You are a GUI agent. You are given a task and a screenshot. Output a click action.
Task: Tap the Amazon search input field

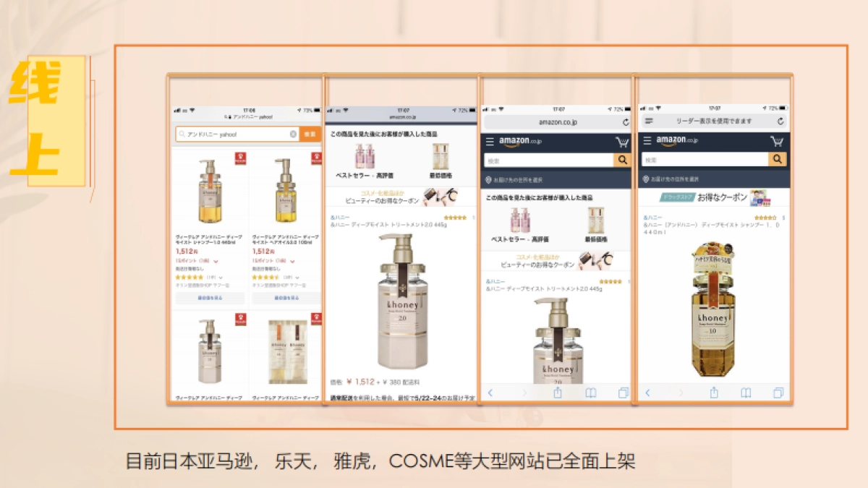coord(546,160)
